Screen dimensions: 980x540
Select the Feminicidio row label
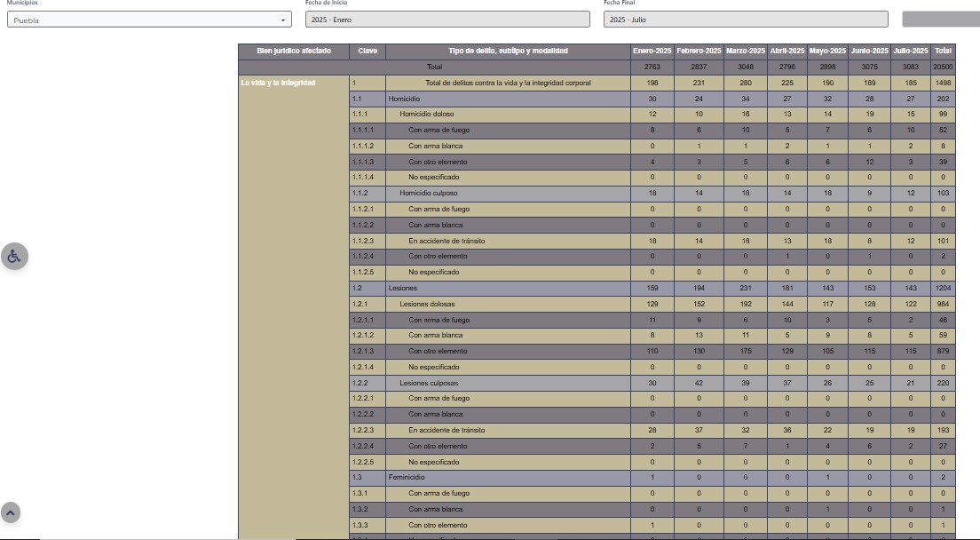[407, 478]
